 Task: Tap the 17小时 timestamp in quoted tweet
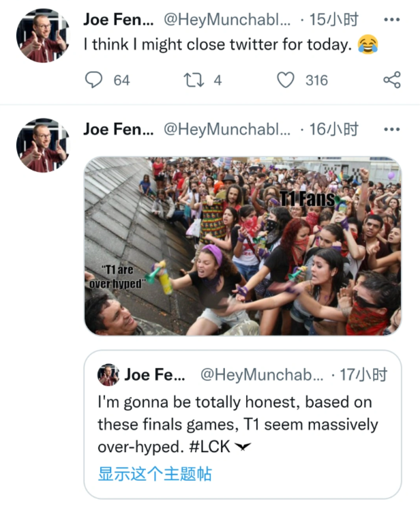click(x=363, y=374)
